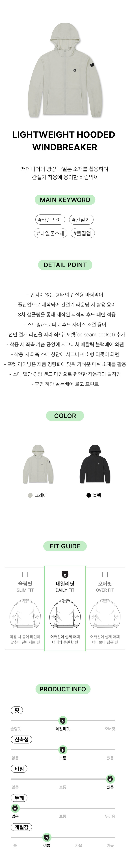The width and height of the screenshot is (130, 868).
Task: Select the gray 그레이 color dot
Action: 30,495
